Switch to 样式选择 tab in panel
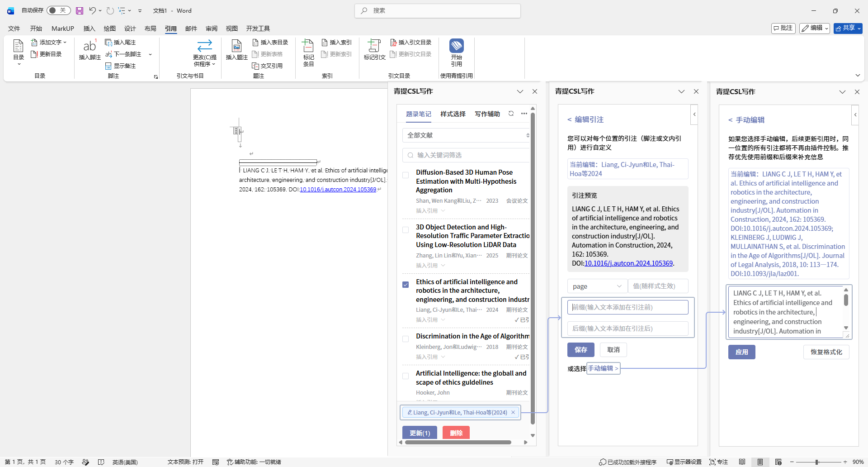Viewport: 868px width, 467px height. coord(453,114)
